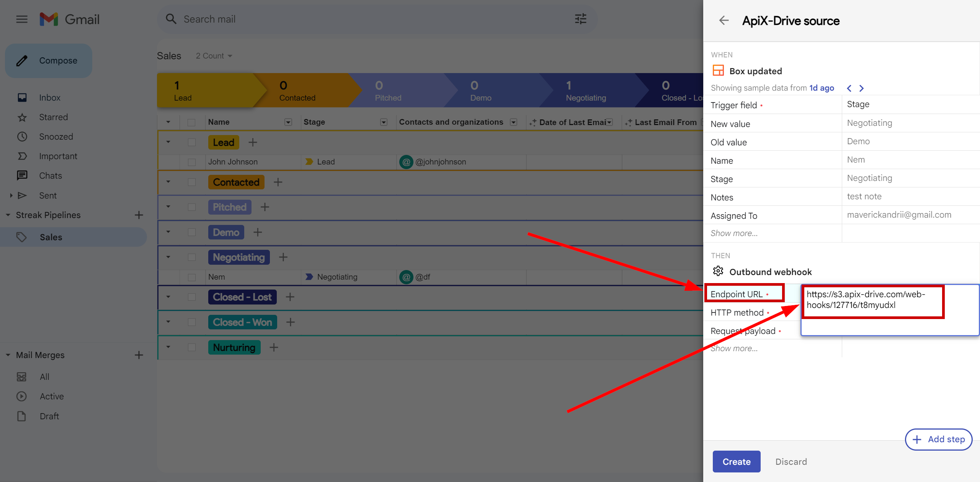
Task: Click the Outbound webhook gear icon
Action: click(x=718, y=271)
